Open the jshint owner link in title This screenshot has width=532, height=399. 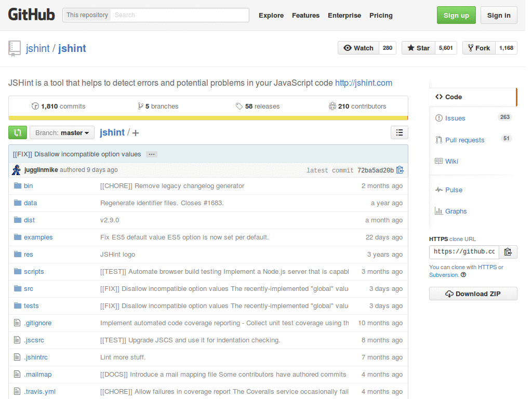coord(37,48)
